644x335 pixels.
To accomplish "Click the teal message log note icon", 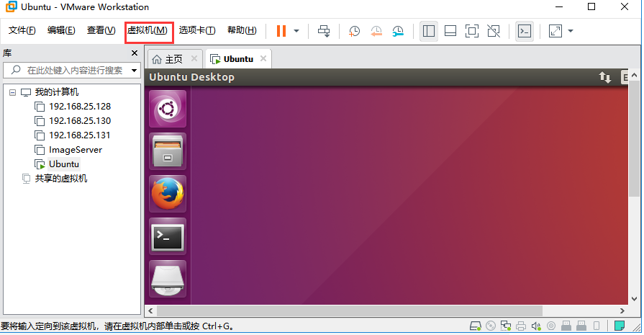I will point(620,326).
